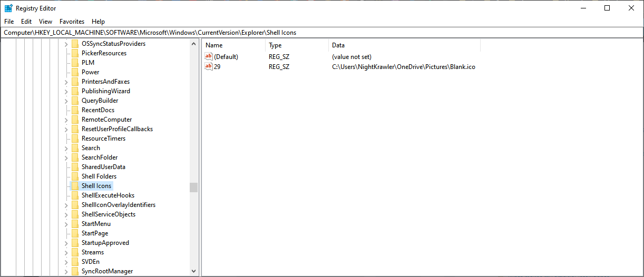Screen dimensions: 644x277
Task: Expand the StartMenu key
Action: tap(66, 224)
